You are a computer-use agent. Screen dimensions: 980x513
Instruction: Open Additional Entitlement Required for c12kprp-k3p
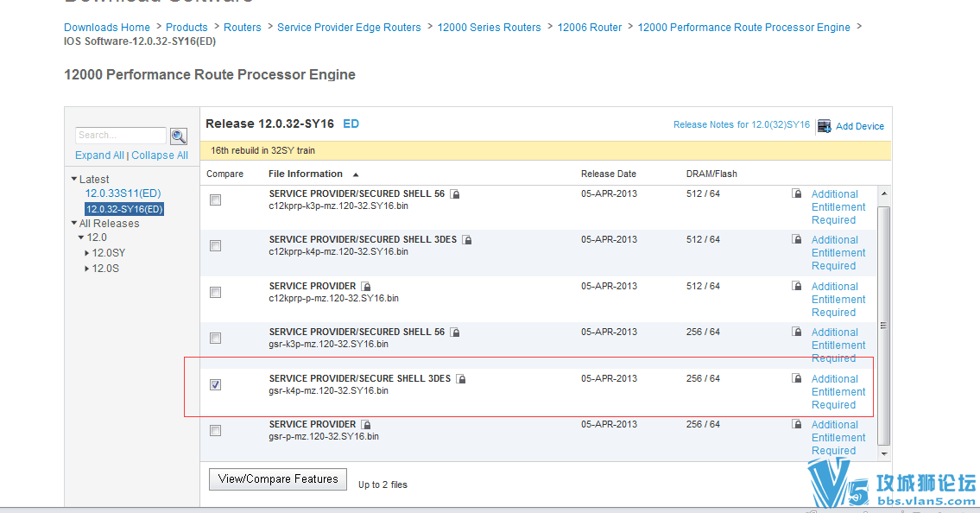pyautogui.click(x=838, y=207)
